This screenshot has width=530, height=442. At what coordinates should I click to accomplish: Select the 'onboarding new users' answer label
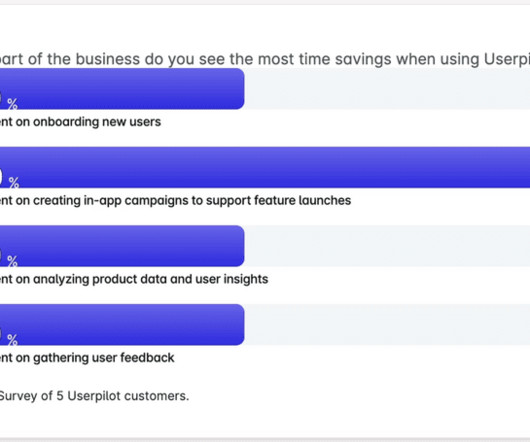click(80, 122)
